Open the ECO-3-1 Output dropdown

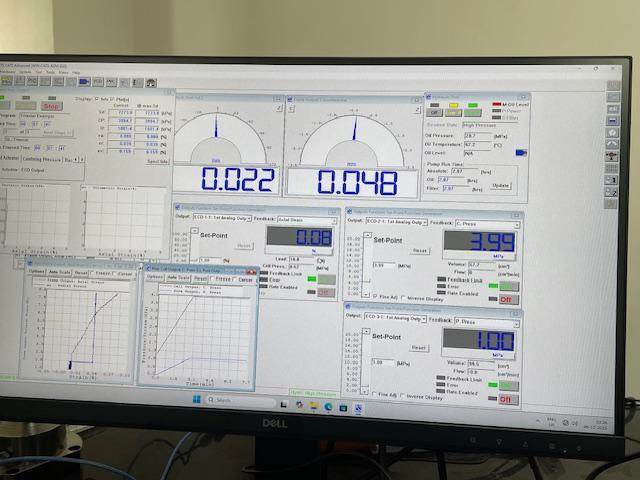click(395, 318)
